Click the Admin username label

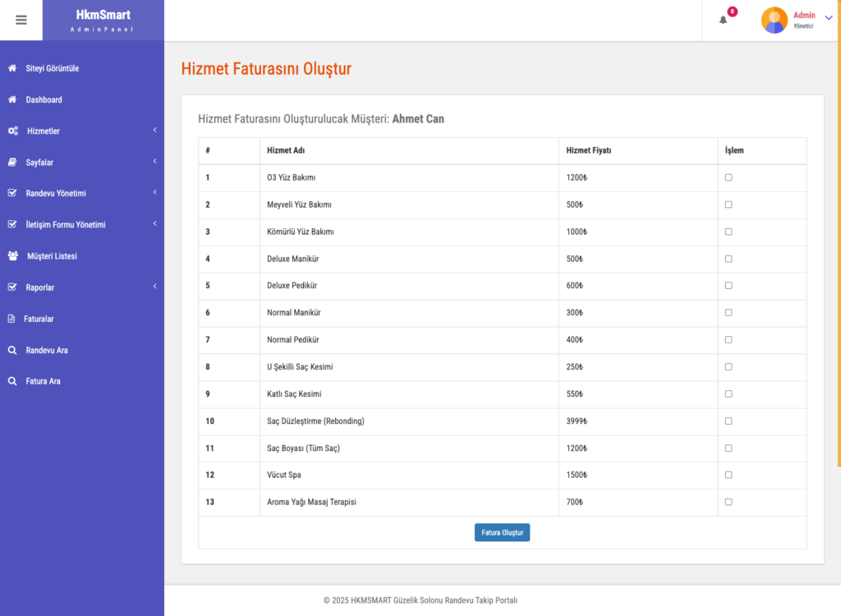[804, 15]
